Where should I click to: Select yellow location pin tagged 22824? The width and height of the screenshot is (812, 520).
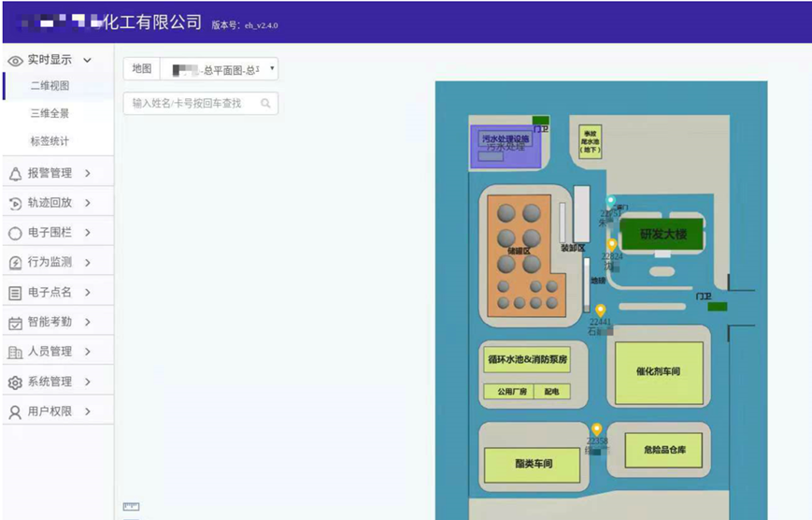click(612, 245)
